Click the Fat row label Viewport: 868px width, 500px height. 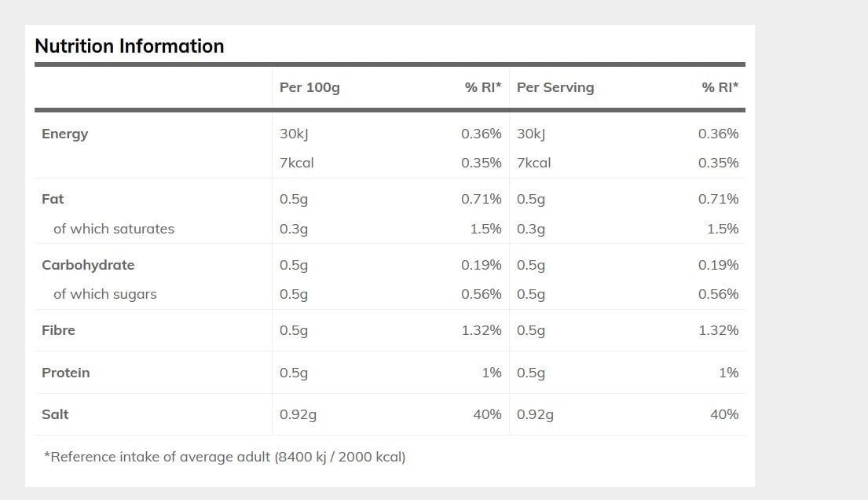tap(53, 199)
